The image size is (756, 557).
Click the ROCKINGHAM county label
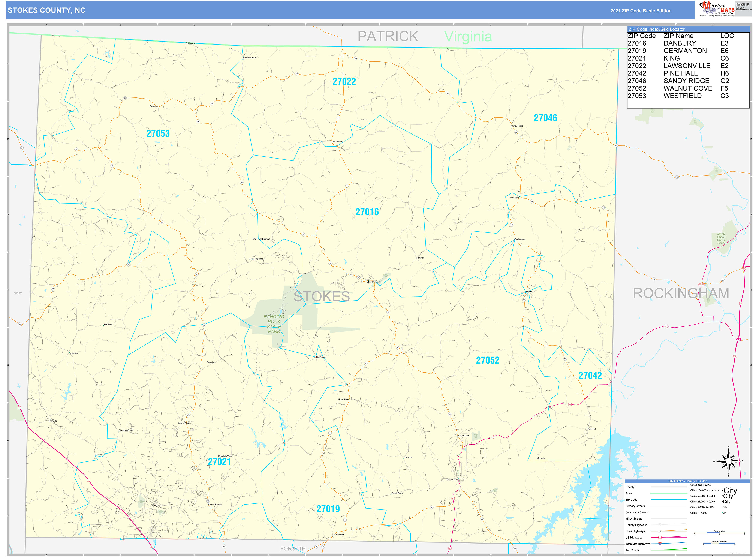click(x=680, y=293)
